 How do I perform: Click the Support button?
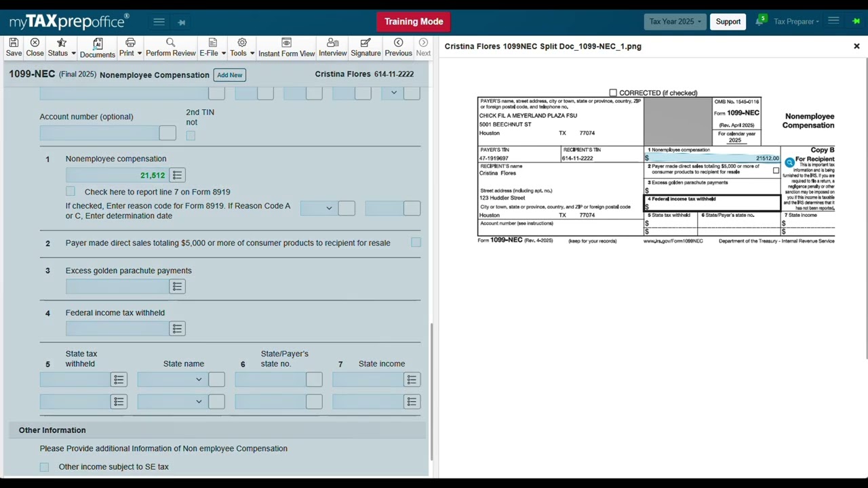728,22
